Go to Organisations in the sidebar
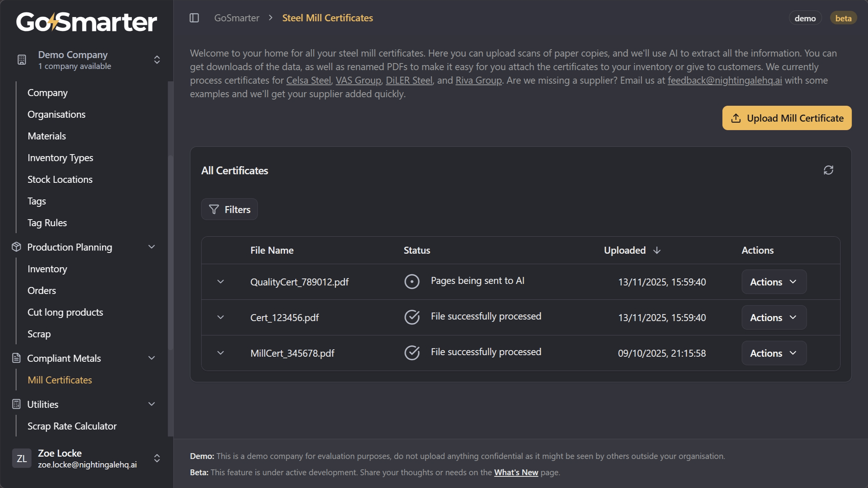The width and height of the screenshot is (868, 488). point(57,114)
